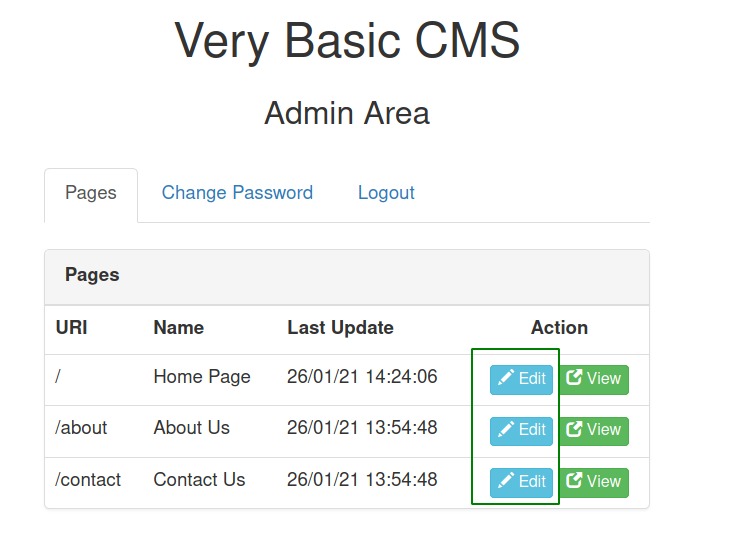
Task: Click the pencil icon in About Us row
Action: tap(506, 429)
